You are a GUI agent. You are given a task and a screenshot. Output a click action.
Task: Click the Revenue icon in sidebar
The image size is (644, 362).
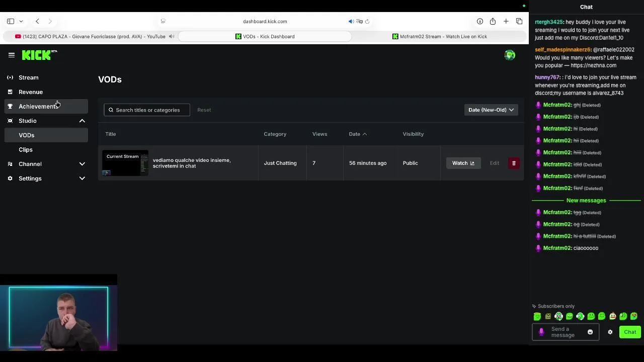point(10,92)
